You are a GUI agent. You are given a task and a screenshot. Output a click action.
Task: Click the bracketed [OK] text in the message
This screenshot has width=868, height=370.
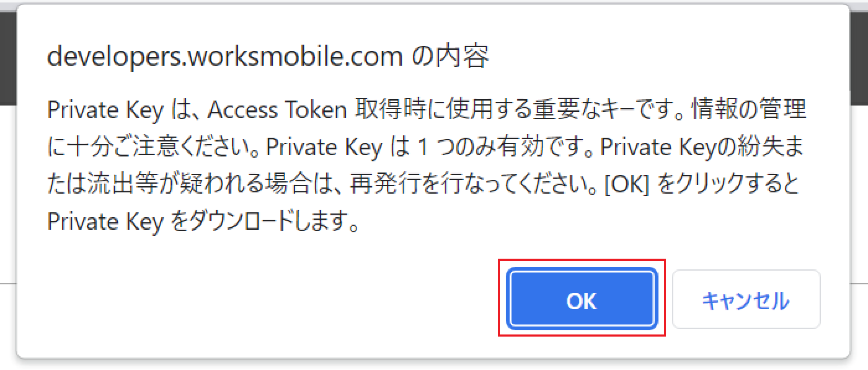627,184
